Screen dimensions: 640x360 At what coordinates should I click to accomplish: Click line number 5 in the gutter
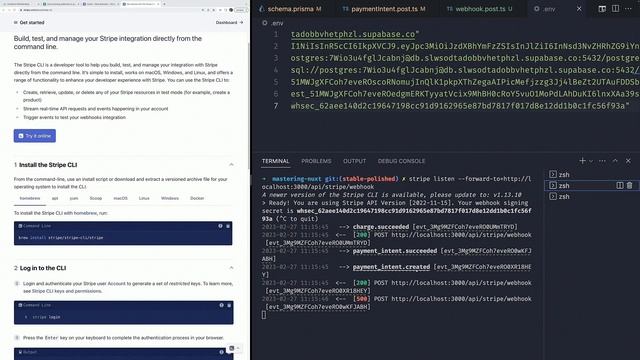276,82
